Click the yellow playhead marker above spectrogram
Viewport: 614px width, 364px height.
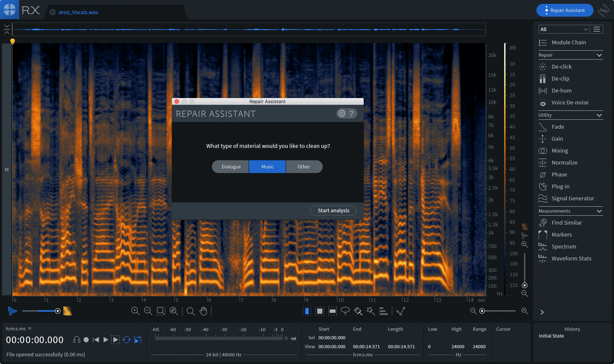point(13,42)
